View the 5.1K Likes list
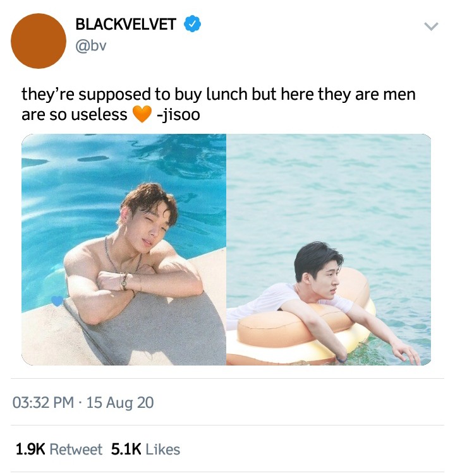The height and width of the screenshot is (476, 455). pos(145,449)
